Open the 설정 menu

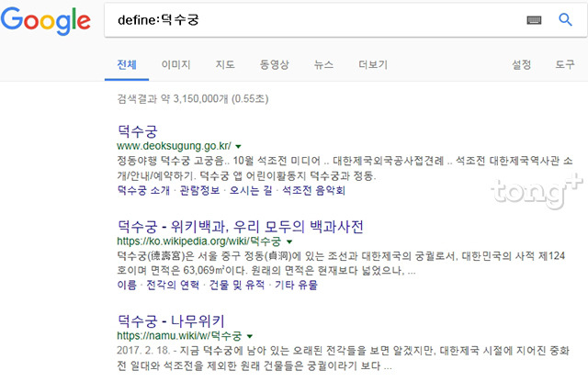tap(522, 64)
